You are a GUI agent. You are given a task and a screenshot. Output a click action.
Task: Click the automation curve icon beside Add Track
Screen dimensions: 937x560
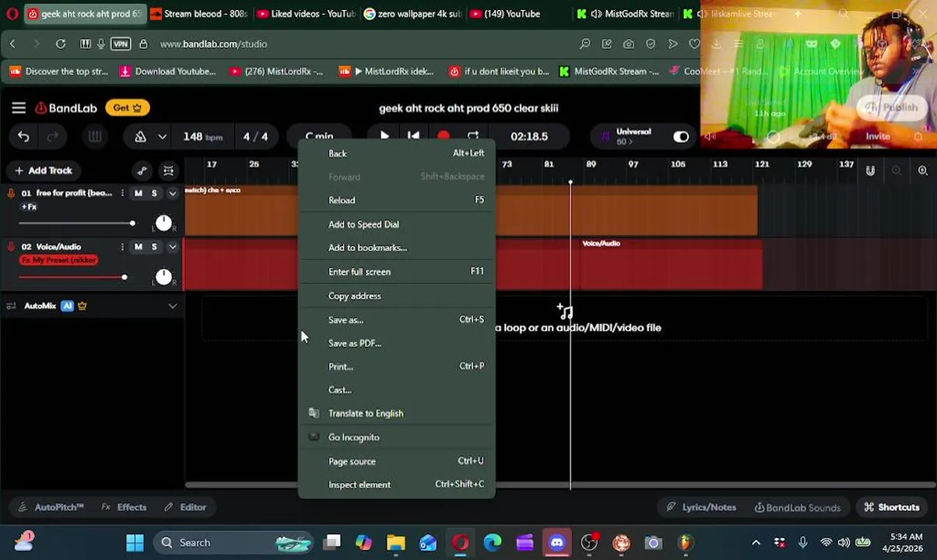pyautogui.click(x=142, y=170)
